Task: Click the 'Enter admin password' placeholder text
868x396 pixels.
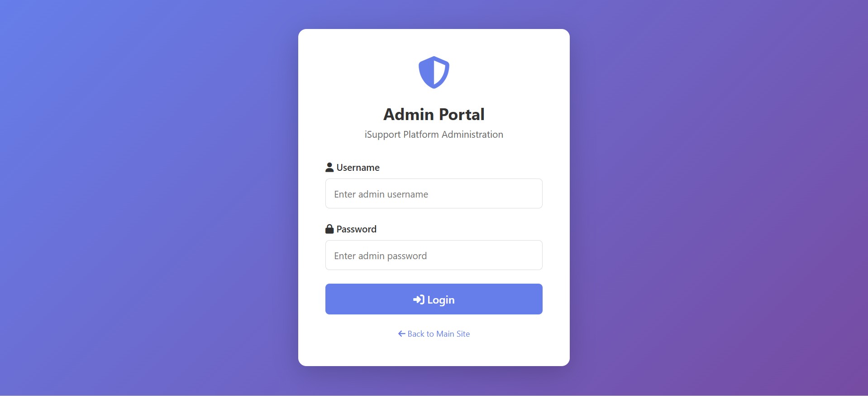Action: pos(380,256)
